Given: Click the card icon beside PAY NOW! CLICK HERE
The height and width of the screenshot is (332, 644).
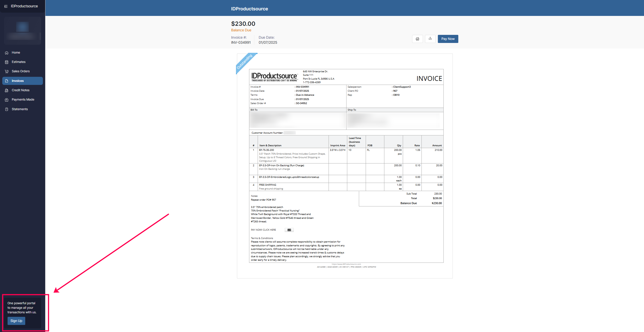Looking at the screenshot, I should tap(289, 230).
